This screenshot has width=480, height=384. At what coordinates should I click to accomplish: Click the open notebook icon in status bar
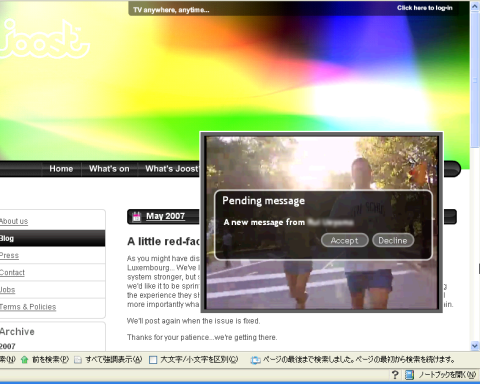(409, 375)
